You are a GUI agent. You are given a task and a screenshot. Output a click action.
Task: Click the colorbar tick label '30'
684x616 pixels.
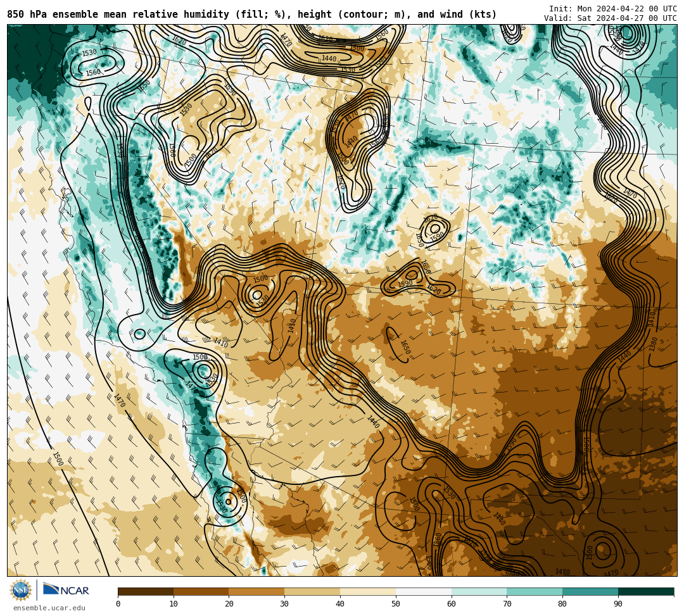(284, 604)
